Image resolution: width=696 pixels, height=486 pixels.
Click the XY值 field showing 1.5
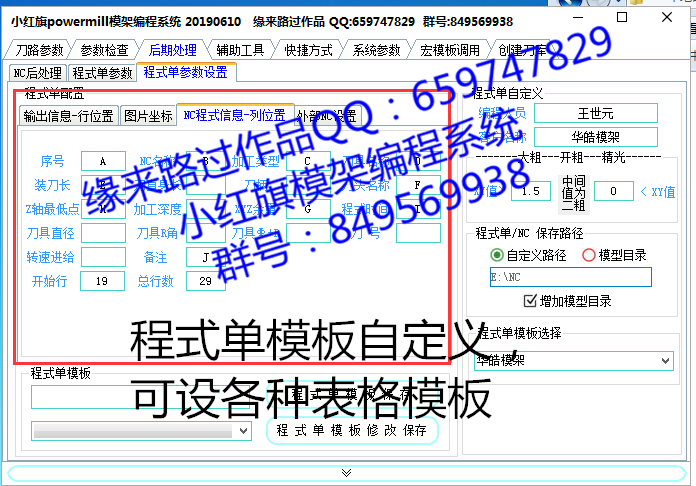[531, 191]
